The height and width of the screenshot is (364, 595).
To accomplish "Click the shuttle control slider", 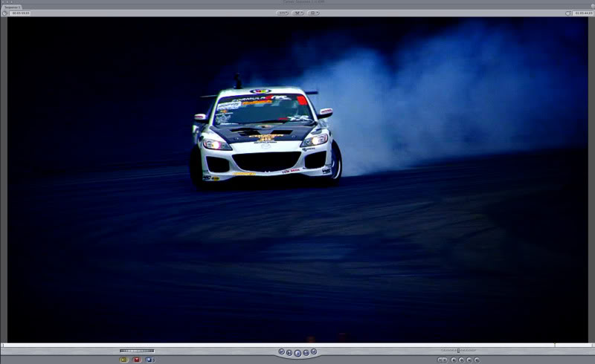I will 458,351.
